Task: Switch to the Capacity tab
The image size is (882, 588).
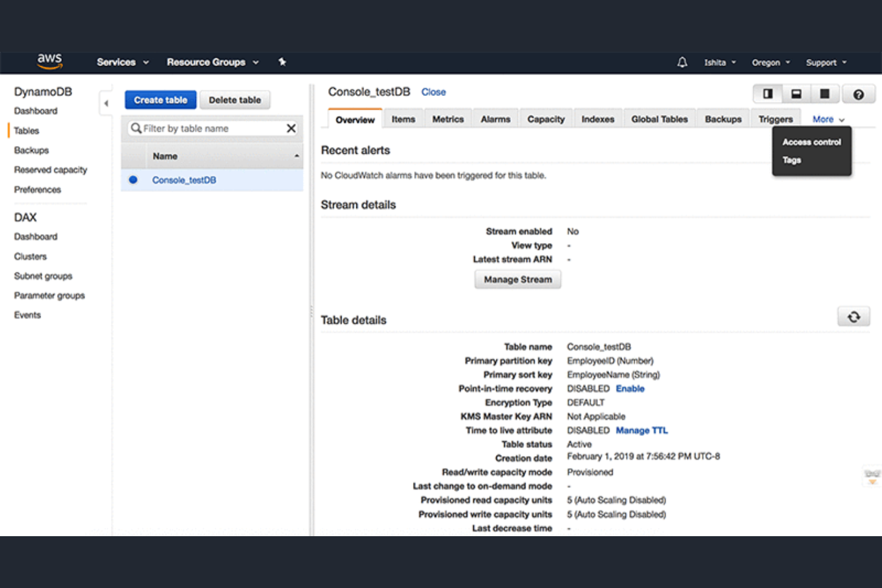Action: click(546, 119)
